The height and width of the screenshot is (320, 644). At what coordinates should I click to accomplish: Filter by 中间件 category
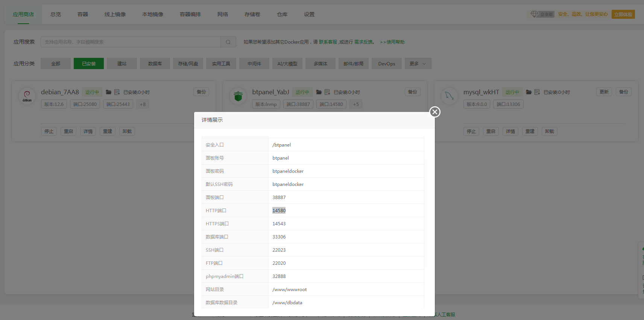click(254, 63)
